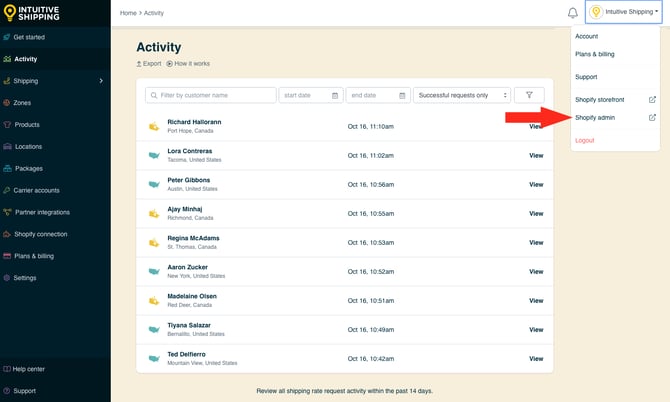Click timestamp Oct 16, 10:49am
The image size is (670, 402).
coord(371,330)
